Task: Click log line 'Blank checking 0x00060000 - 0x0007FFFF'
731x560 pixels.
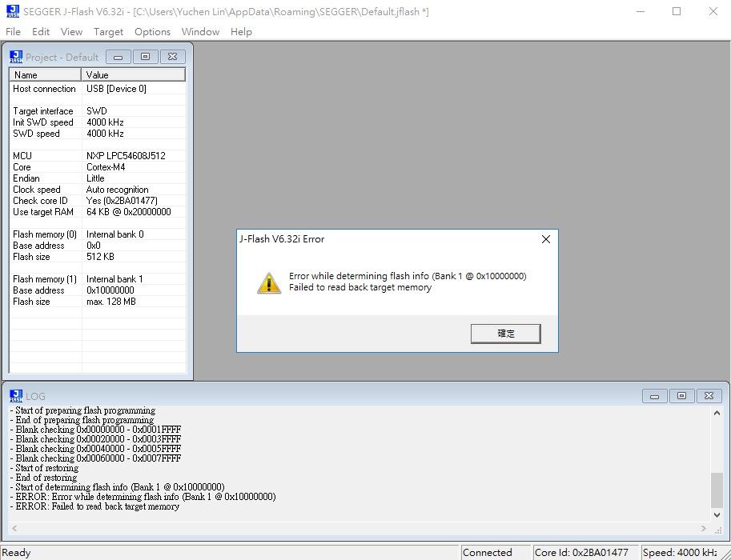Action: [x=95, y=458]
